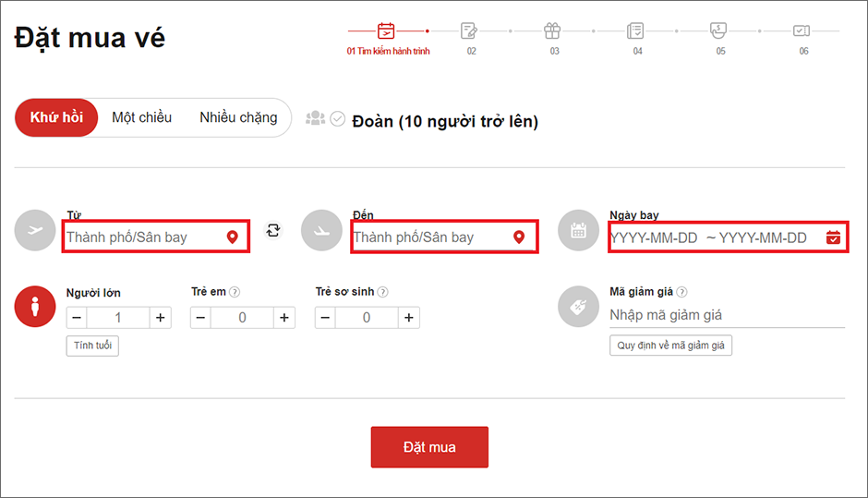Decrease the Trẻ em passenger count
Viewport: 868px width, 498px height.
point(200,318)
